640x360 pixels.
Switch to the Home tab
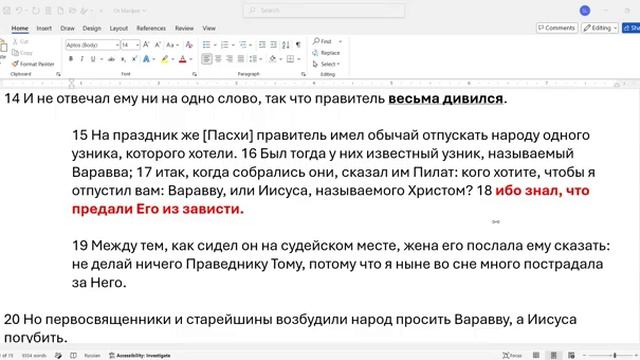[x=20, y=28]
